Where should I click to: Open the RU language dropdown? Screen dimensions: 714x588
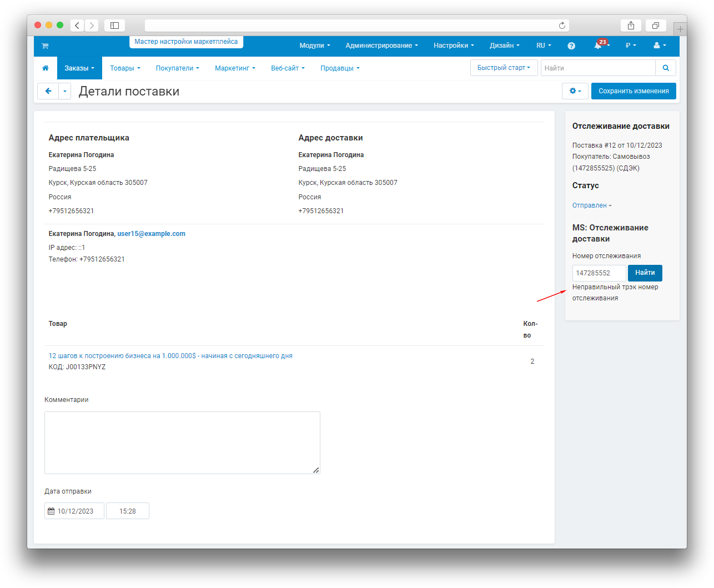click(x=543, y=46)
